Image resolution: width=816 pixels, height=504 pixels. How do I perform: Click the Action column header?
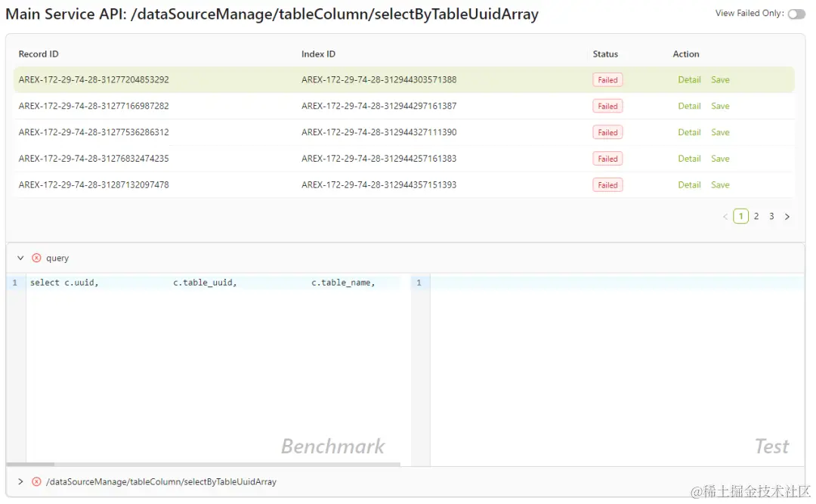pos(686,54)
